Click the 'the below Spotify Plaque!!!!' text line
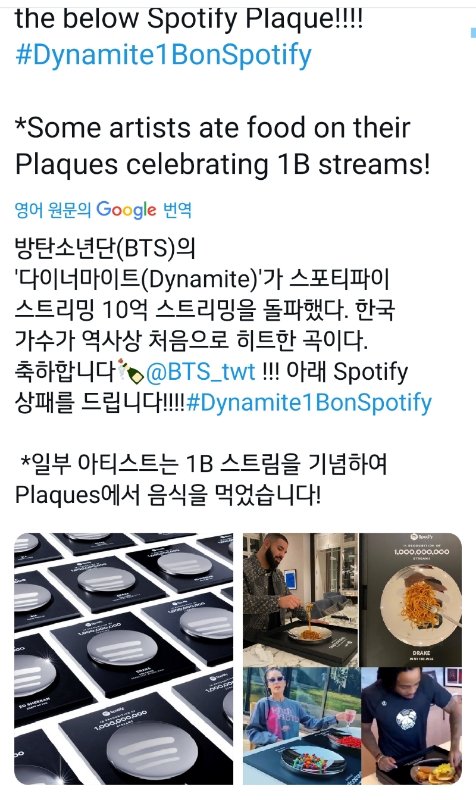Viewport: 476px width, 800px height. (x=189, y=18)
